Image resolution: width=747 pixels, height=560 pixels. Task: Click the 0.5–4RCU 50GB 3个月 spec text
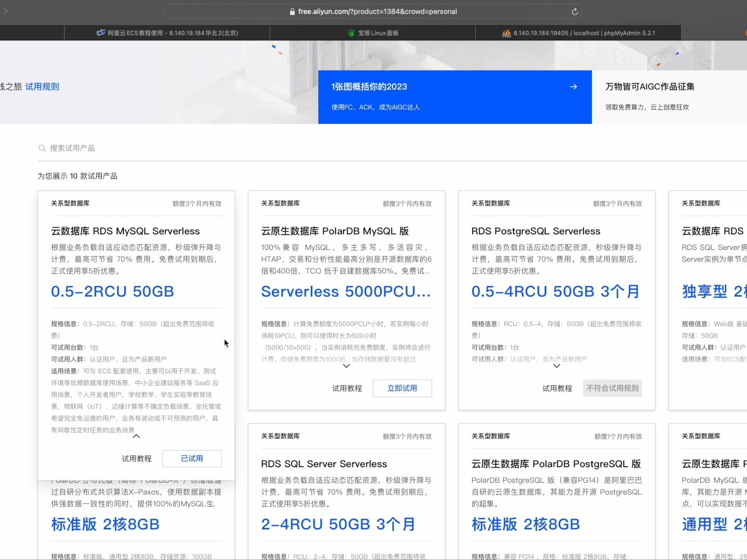pos(556,291)
